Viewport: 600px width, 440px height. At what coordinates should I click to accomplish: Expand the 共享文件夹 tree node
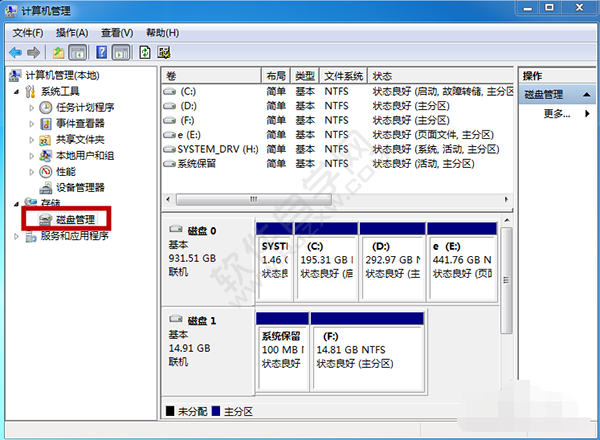(x=31, y=140)
